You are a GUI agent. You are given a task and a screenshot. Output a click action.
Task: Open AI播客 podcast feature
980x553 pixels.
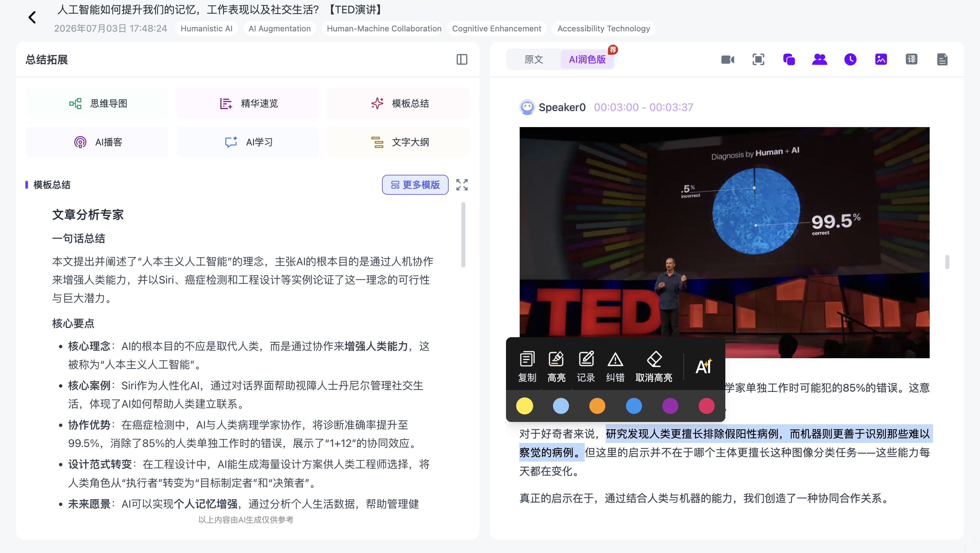click(97, 142)
